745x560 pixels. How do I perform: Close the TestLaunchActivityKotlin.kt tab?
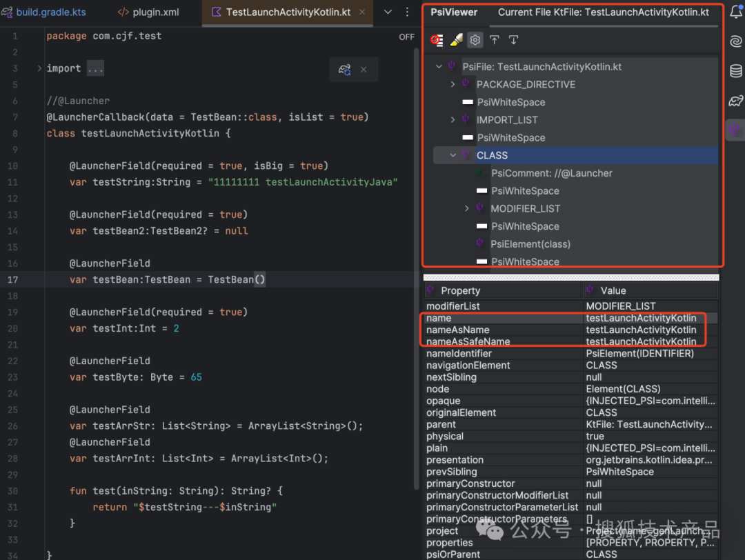(362, 12)
